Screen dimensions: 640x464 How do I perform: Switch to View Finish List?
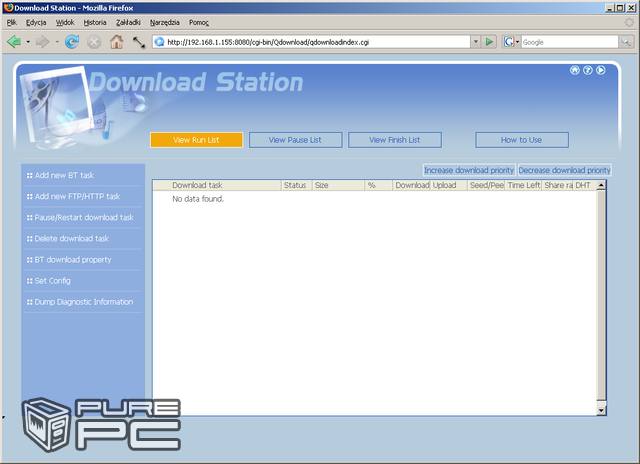coord(395,140)
